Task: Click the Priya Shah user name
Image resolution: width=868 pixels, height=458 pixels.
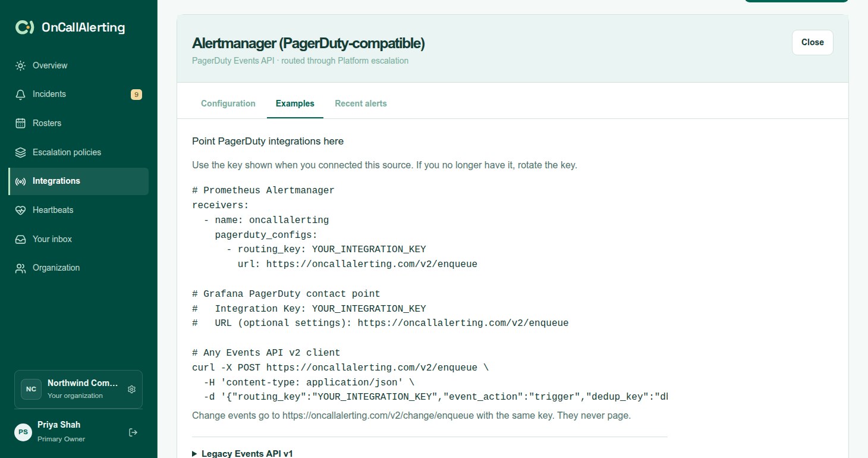Action: (x=59, y=425)
